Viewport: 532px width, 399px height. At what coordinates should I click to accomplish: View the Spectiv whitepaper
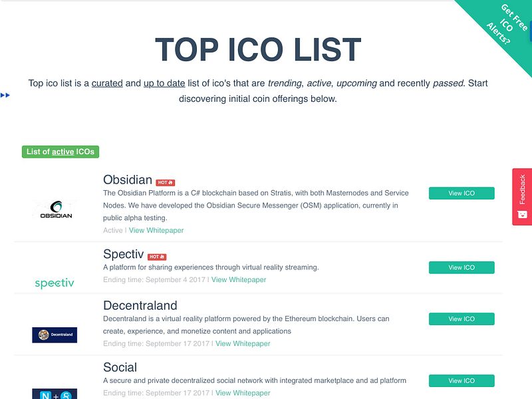[238, 280]
